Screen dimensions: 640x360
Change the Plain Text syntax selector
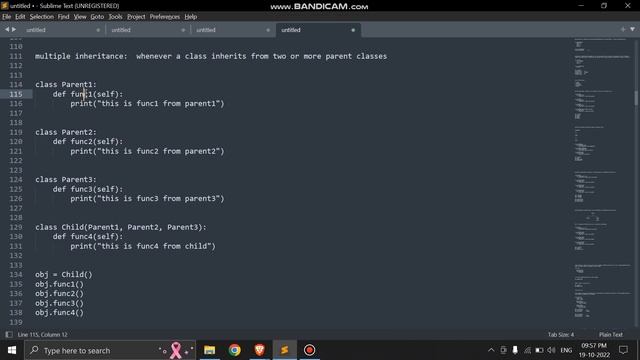(x=611, y=334)
